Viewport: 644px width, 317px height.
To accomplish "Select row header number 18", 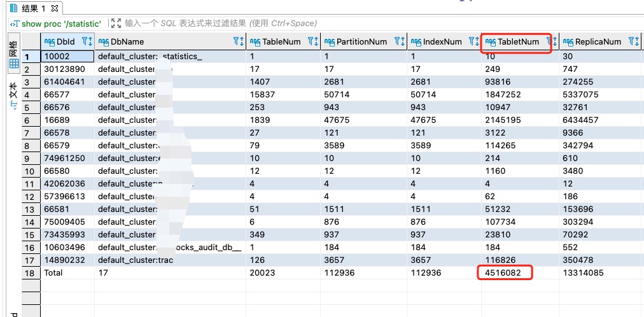I will (x=31, y=272).
